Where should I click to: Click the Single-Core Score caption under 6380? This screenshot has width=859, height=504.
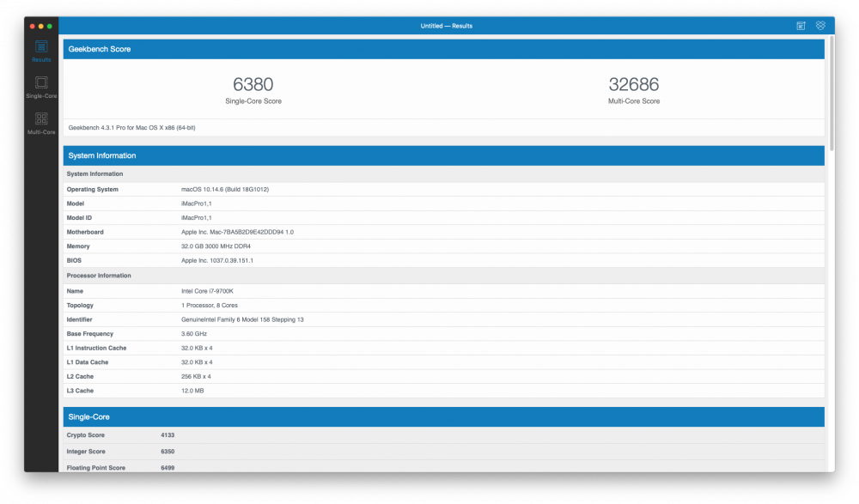click(x=253, y=101)
